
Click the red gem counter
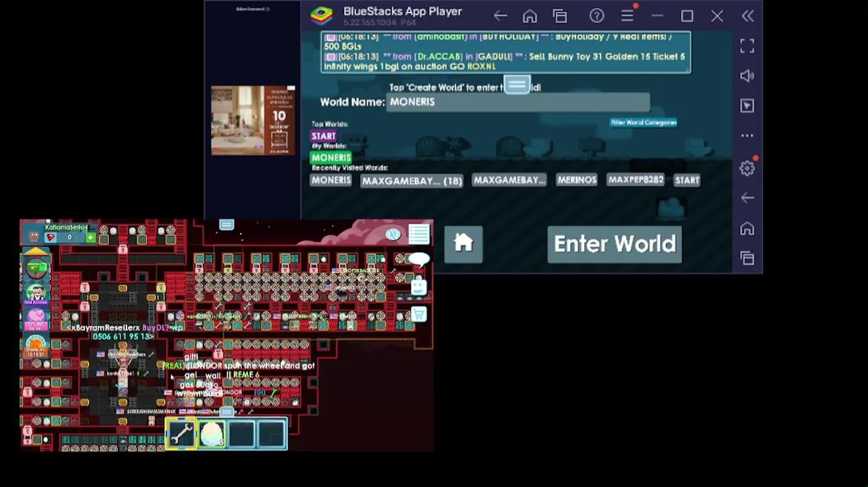point(64,237)
